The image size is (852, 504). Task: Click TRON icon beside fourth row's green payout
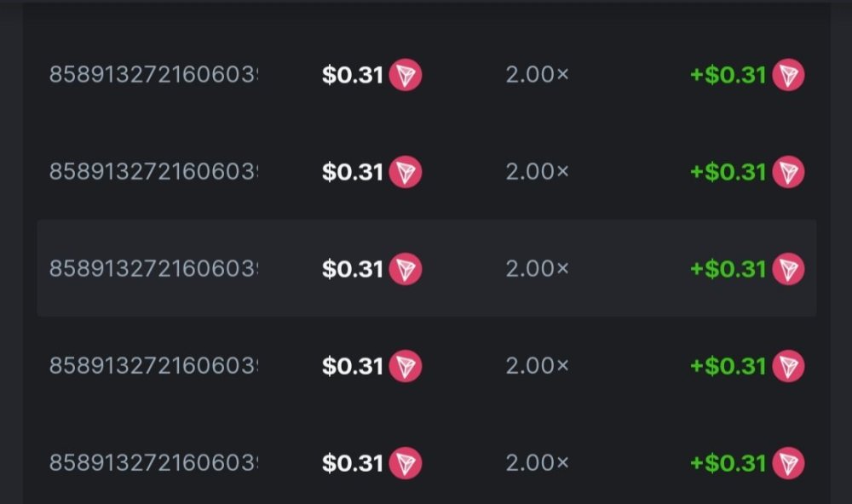788,366
